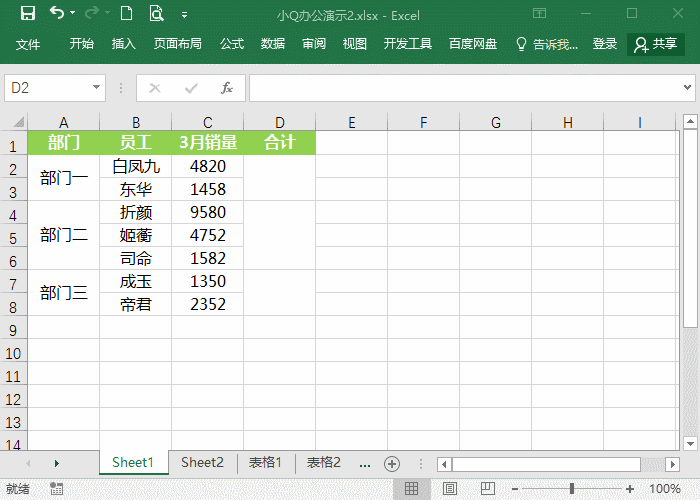Click the Save icon in quick access toolbar

click(28, 13)
